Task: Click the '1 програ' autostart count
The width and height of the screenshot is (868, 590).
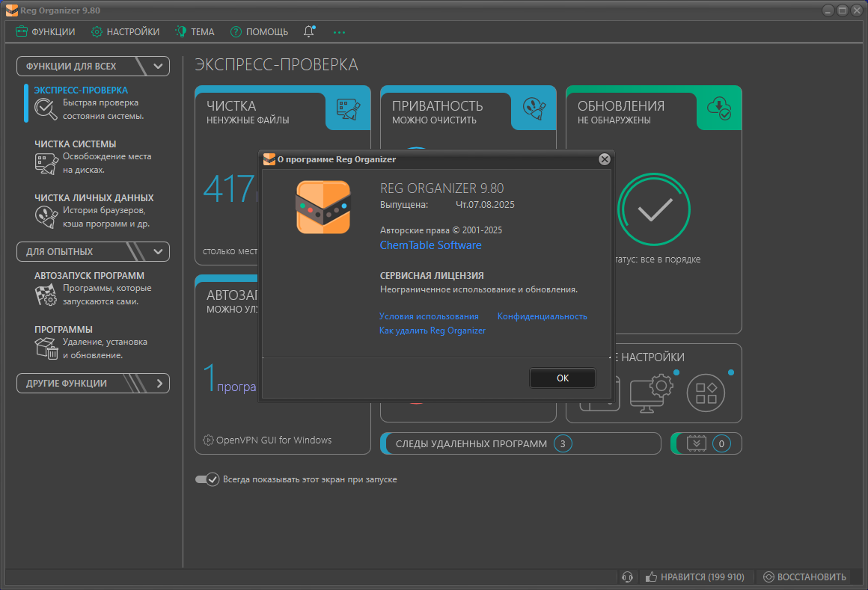Action: [230, 379]
